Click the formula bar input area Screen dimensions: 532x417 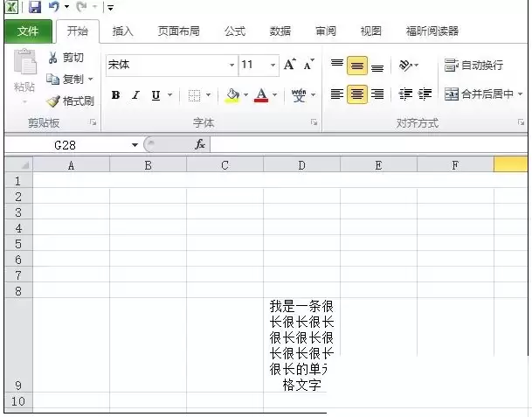click(x=369, y=144)
